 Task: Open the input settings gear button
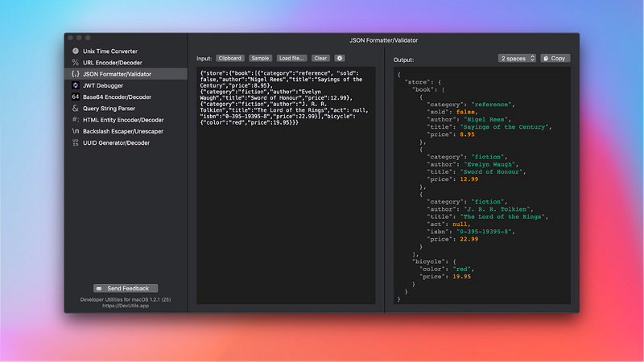(x=340, y=58)
